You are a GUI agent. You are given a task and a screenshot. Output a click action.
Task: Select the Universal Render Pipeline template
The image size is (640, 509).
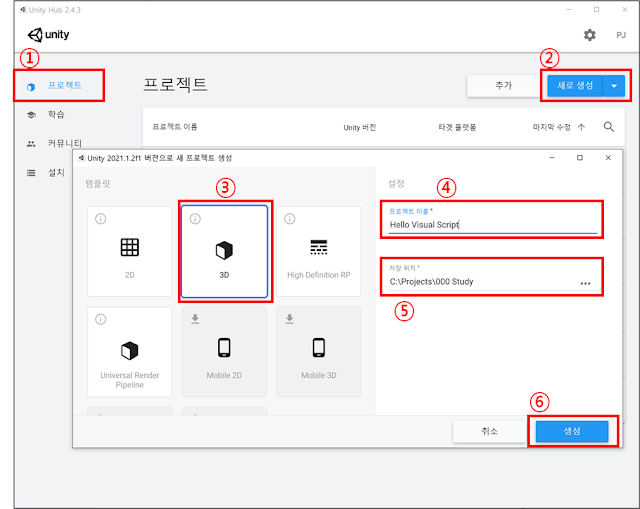point(129,351)
